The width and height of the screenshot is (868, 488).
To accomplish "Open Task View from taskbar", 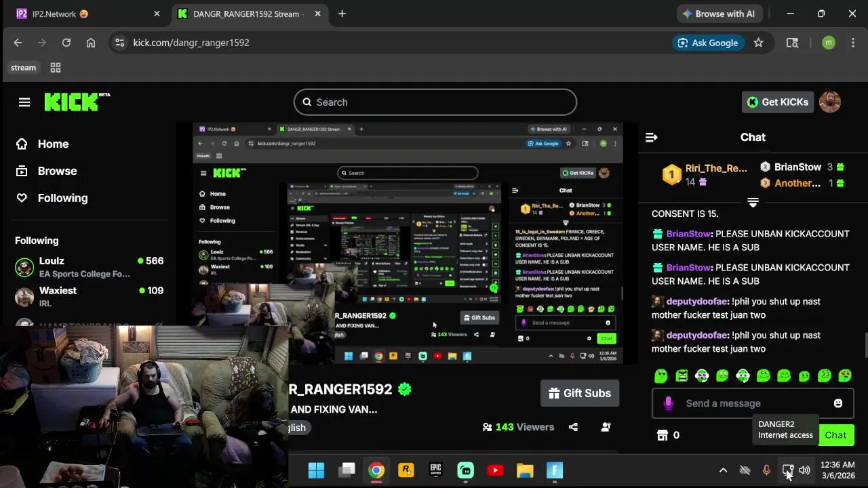I will [347, 470].
